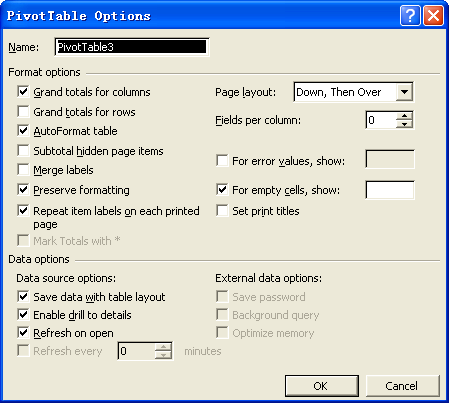Screen dimensions: 449x403
Task: Click the empty cells text box
Action: click(390, 190)
